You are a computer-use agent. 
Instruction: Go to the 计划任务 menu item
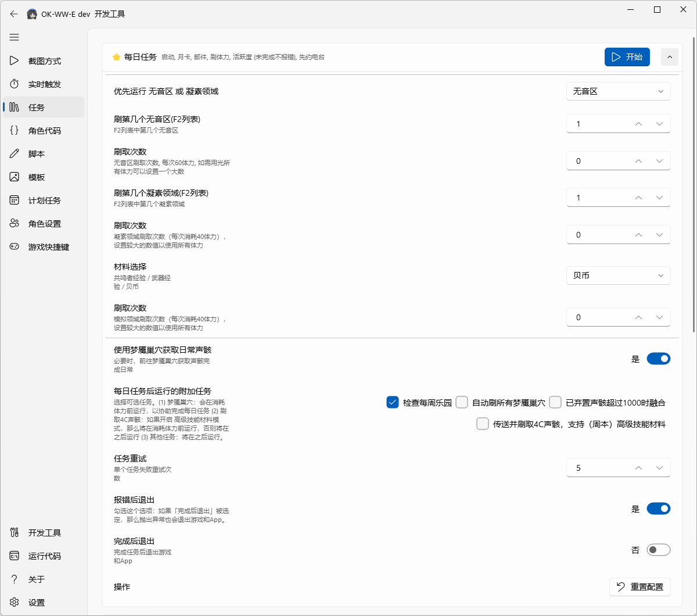(x=44, y=200)
